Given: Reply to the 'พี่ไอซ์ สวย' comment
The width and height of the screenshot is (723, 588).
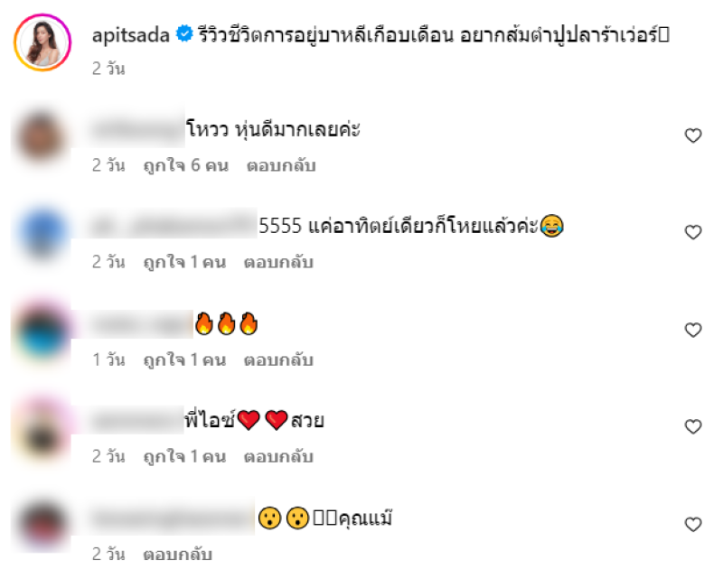Looking at the screenshot, I should click(x=278, y=456).
